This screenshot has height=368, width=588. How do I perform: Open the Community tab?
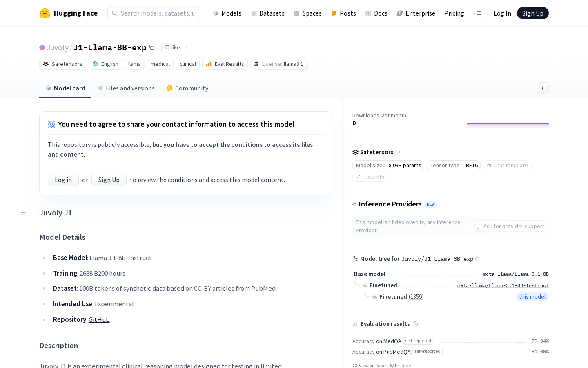pyautogui.click(x=187, y=88)
